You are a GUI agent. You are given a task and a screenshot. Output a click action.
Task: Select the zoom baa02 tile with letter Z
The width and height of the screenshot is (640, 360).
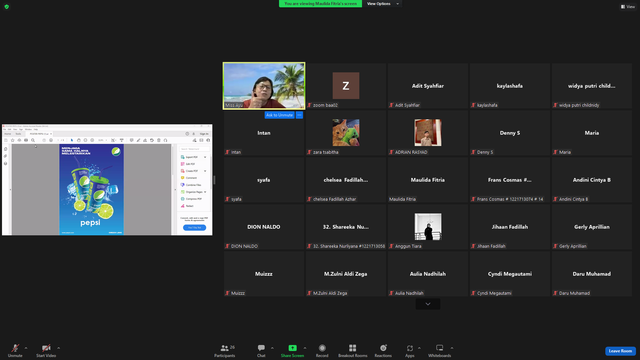(x=346, y=86)
